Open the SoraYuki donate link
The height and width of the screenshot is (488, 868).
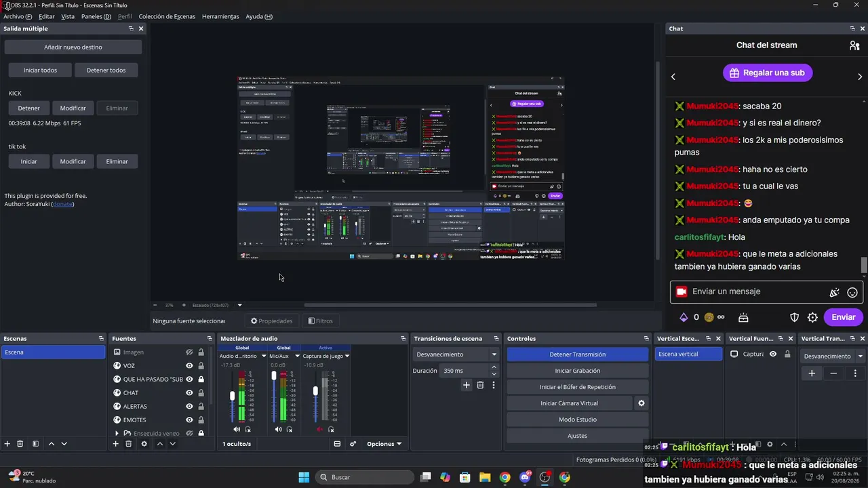click(63, 204)
